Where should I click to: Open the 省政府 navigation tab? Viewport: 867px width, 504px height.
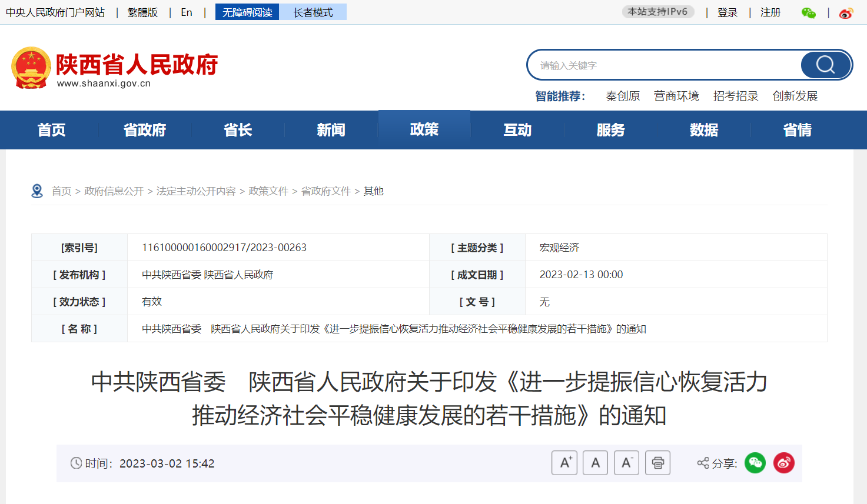(x=145, y=130)
